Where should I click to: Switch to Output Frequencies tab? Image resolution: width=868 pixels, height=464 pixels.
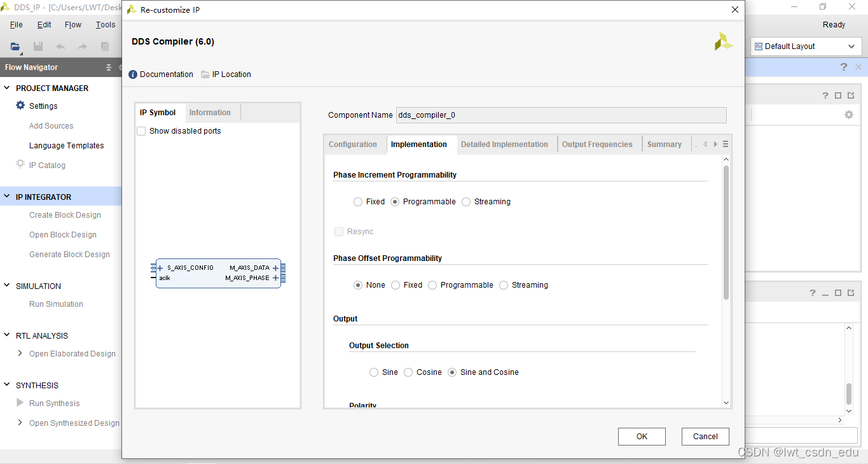597,144
